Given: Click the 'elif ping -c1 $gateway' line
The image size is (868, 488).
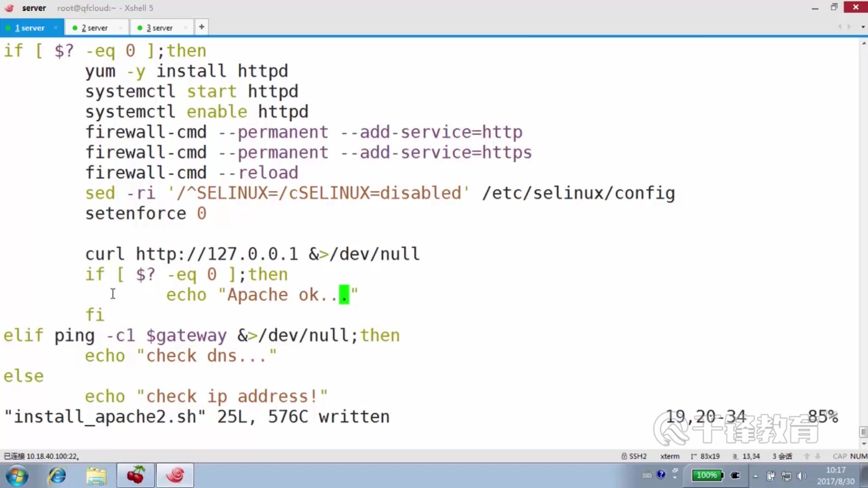Looking at the screenshot, I should point(202,336).
